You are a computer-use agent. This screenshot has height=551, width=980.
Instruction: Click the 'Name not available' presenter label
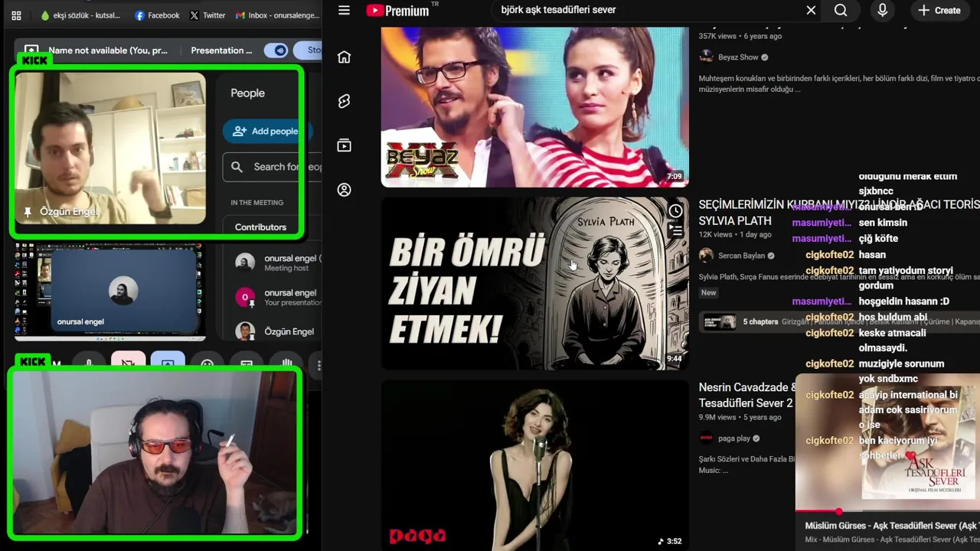click(108, 51)
